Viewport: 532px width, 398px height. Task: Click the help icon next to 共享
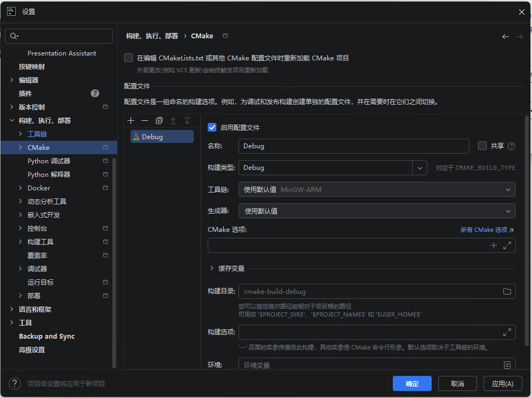pos(511,146)
